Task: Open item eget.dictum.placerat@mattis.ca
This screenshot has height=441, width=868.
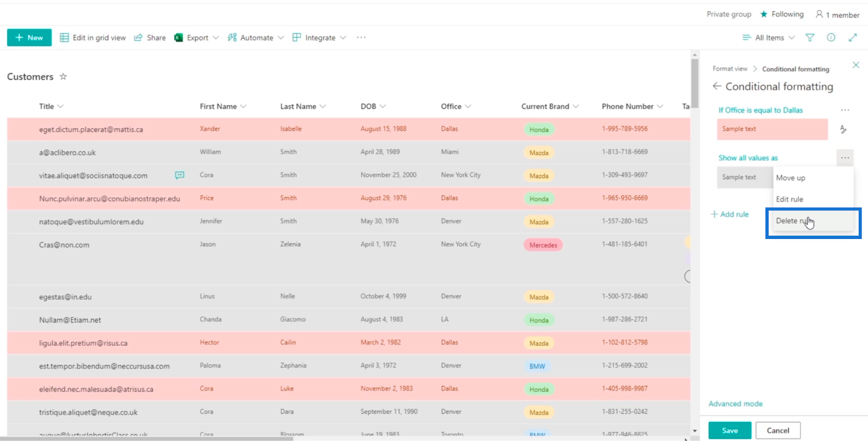Action: 91,130
